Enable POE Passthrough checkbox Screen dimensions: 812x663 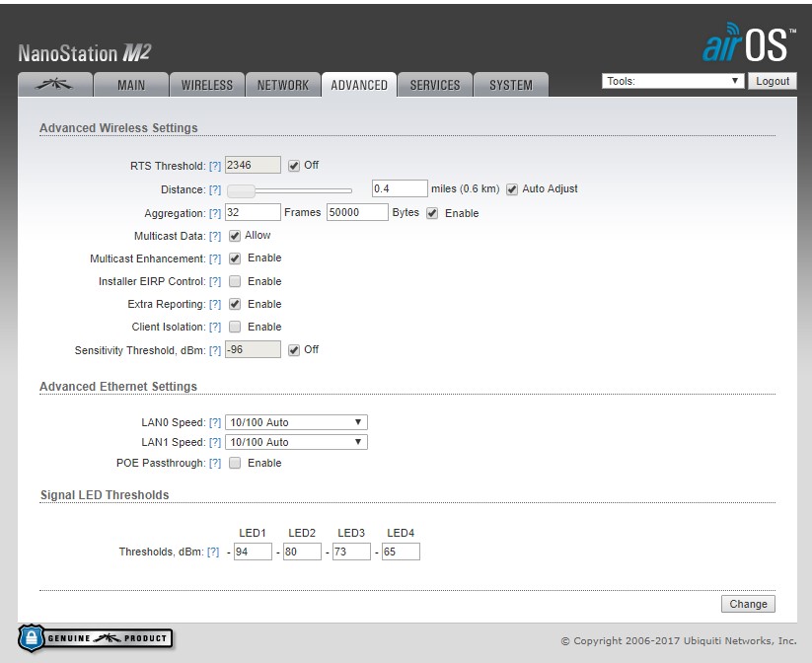(x=235, y=463)
